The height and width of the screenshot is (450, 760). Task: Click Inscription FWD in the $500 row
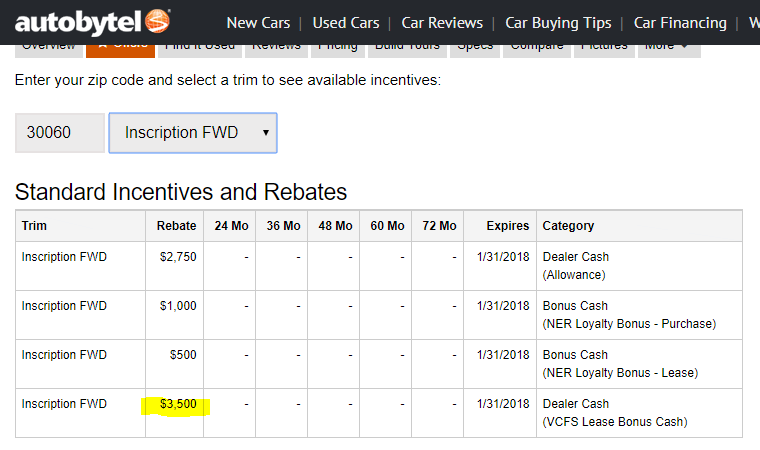pyautogui.click(x=64, y=355)
